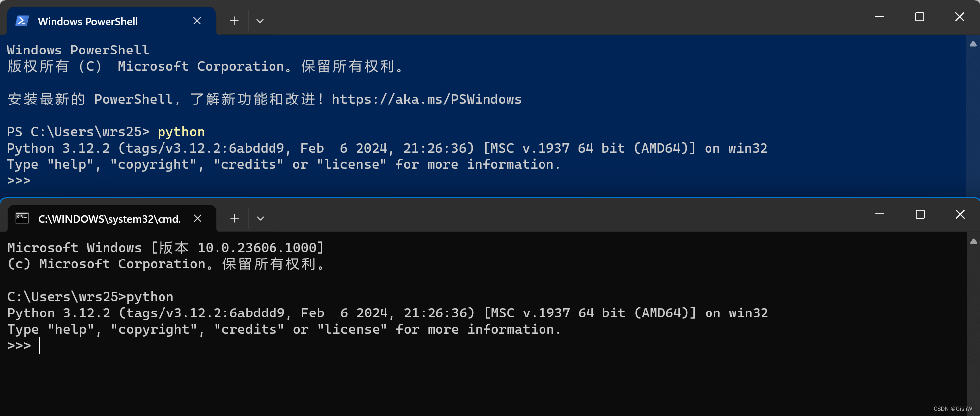Click the PowerShell icon on the tab
The height and width of the screenshot is (416, 980).
point(21,21)
